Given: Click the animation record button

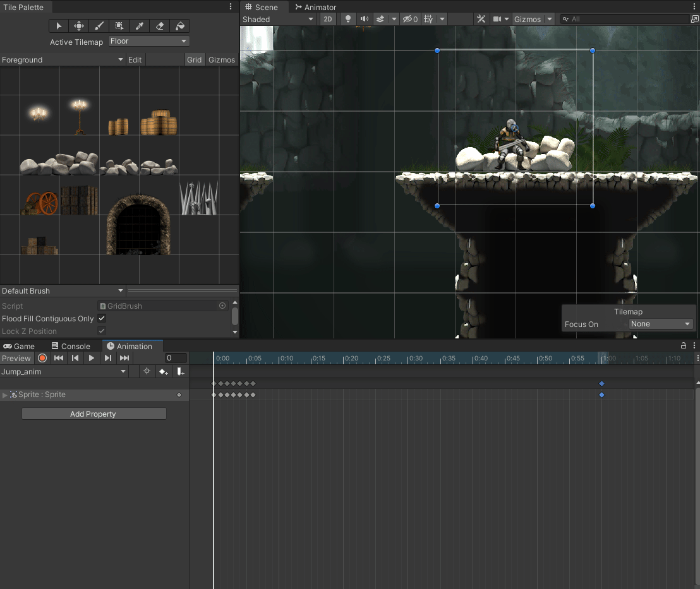Looking at the screenshot, I should [x=42, y=358].
